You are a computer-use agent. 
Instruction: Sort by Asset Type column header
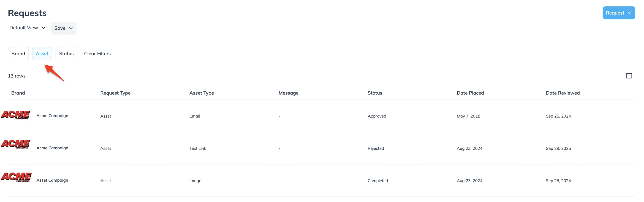(201, 93)
